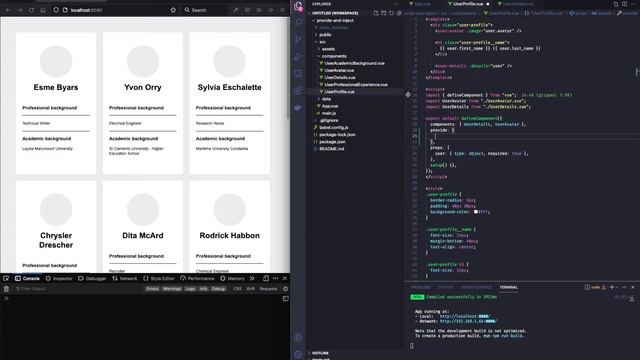
Task: Switch to the Terminal panel tab
Action: [509, 287]
